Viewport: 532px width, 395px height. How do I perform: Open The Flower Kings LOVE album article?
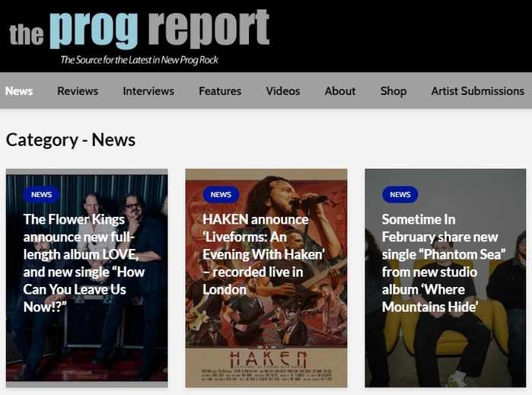point(84,263)
